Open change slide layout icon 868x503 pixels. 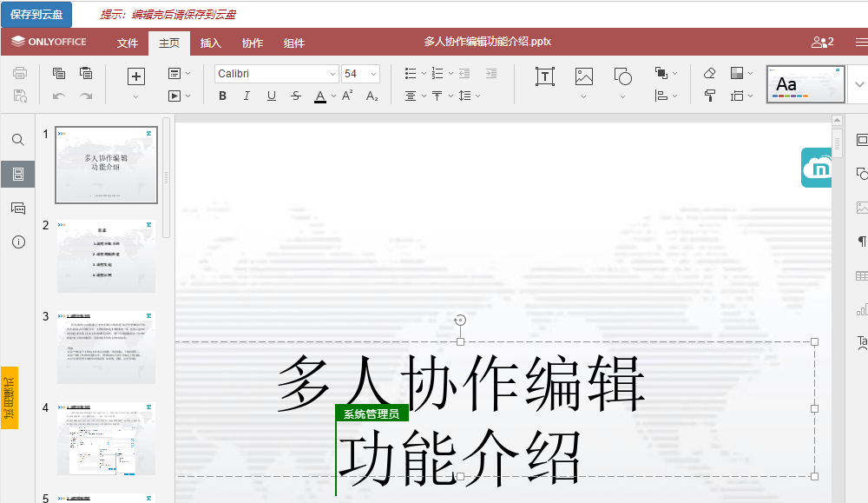click(x=174, y=73)
